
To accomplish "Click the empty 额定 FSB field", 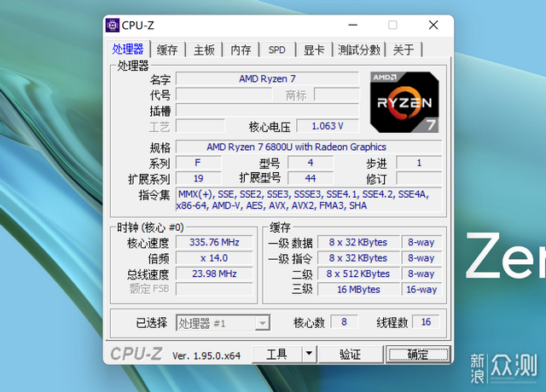I will coord(214,289).
